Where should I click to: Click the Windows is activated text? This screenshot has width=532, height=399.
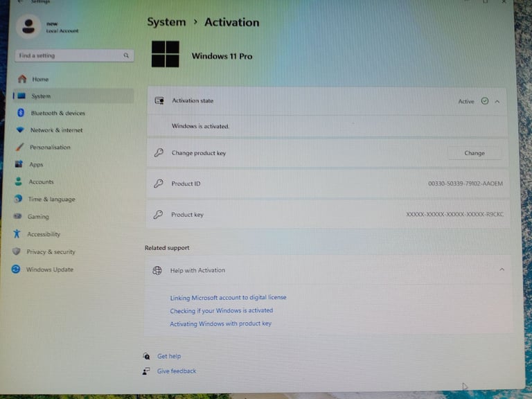[200, 126]
